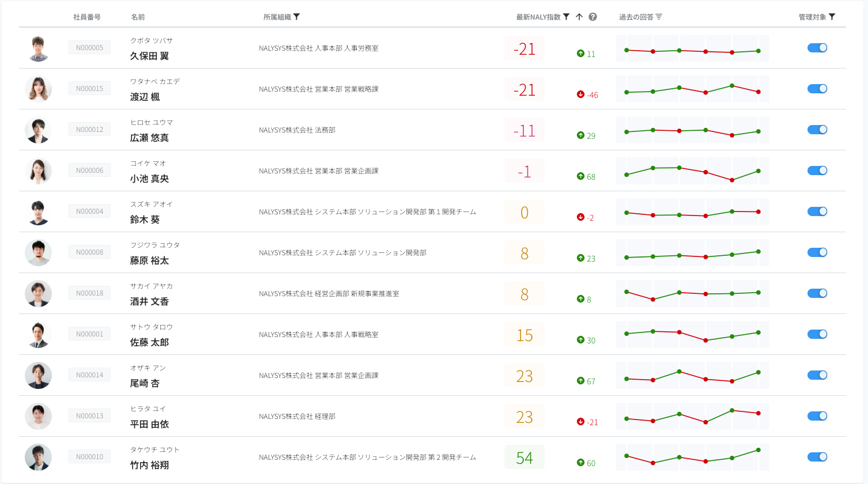Toggle 管理対象 switch for 久保田 翼

(x=817, y=48)
